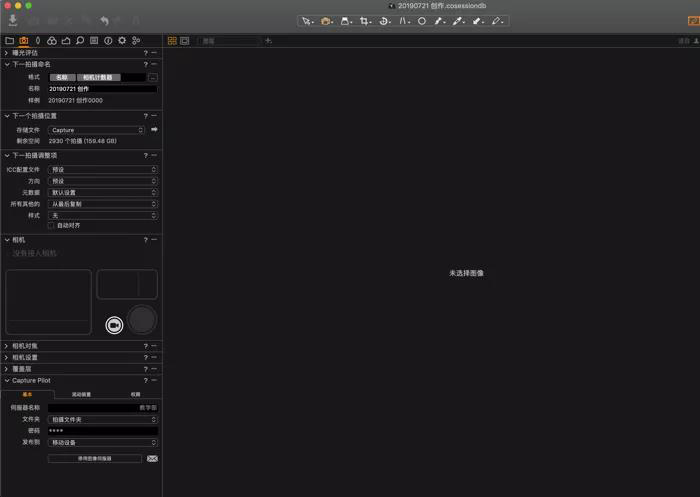
Task: Click the Import images icon
Action: click(x=13, y=20)
